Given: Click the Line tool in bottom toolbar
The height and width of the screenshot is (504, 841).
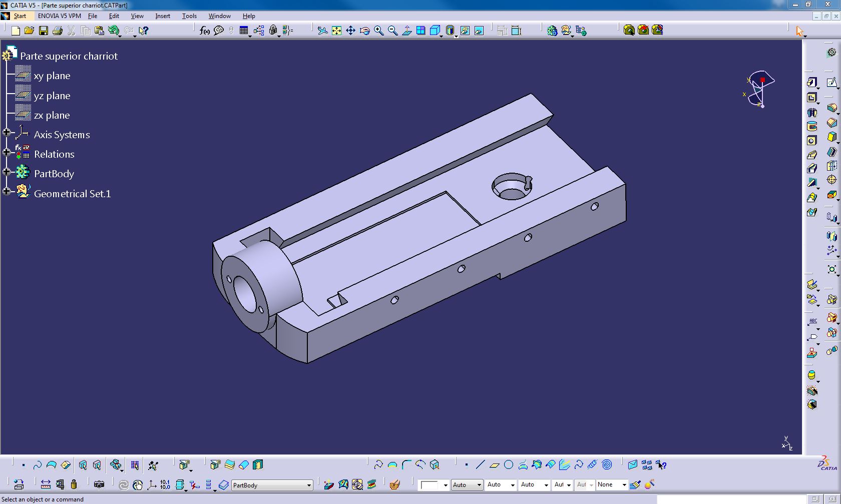Looking at the screenshot, I should click(481, 465).
